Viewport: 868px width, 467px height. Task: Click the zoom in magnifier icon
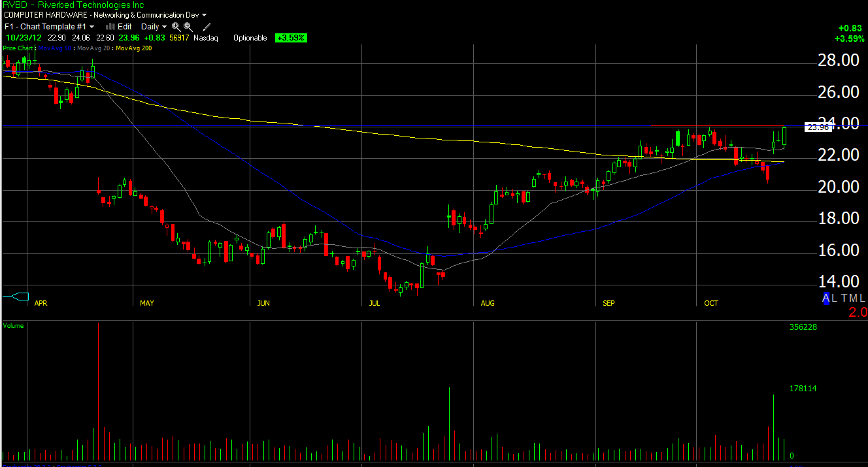coord(176,27)
